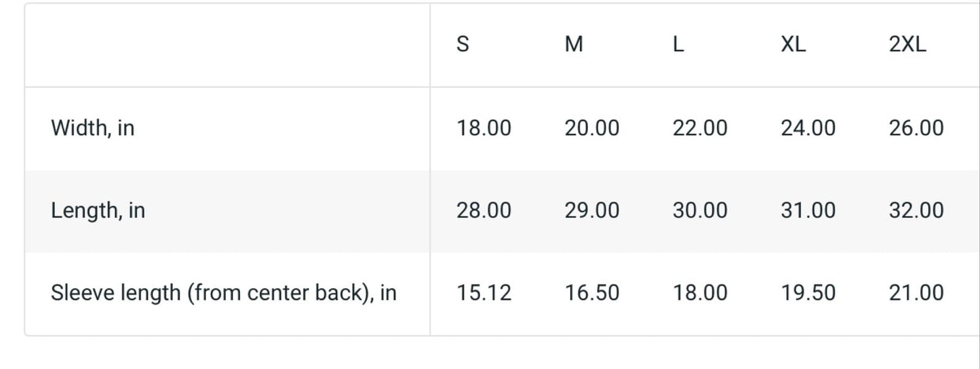This screenshot has width=980, height=369.
Task: Click the 21.00 sleeve length for 2XL
Action: click(916, 293)
